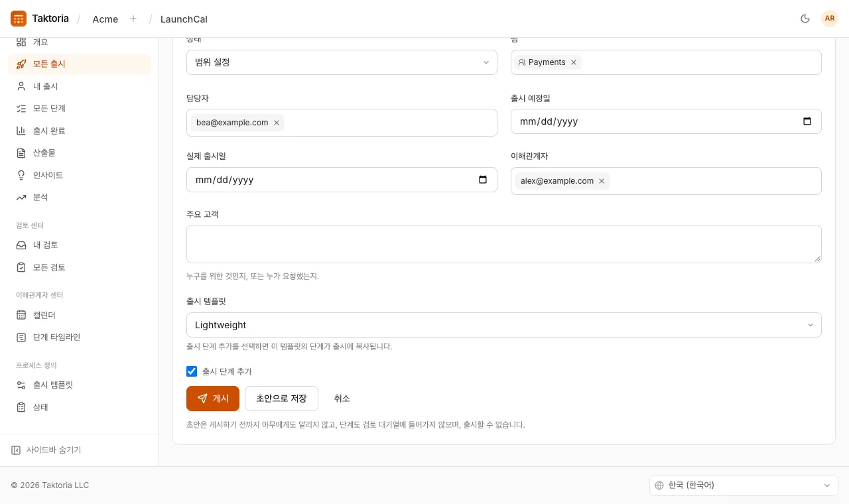Click the 출시 예정일 date field

pyautogui.click(x=666, y=121)
